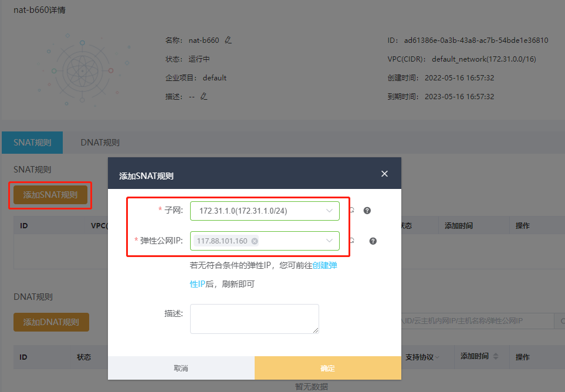
Task: Click the 运行中 status value
Action: click(199, 59)
